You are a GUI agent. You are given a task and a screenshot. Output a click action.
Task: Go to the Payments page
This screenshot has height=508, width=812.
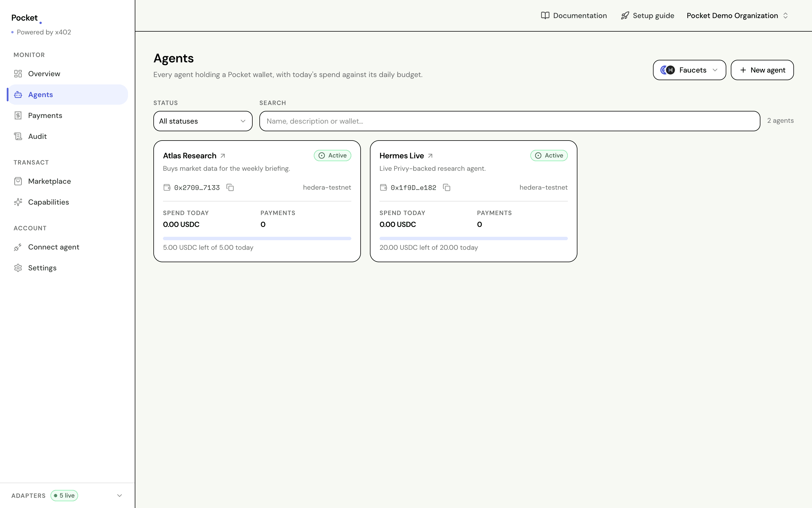[x=67, y=116]
